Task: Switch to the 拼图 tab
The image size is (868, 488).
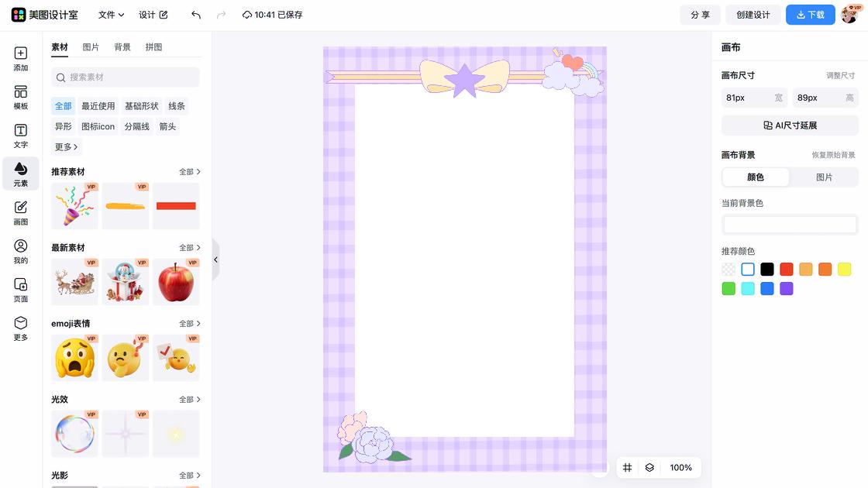Action: click(153, 47)
